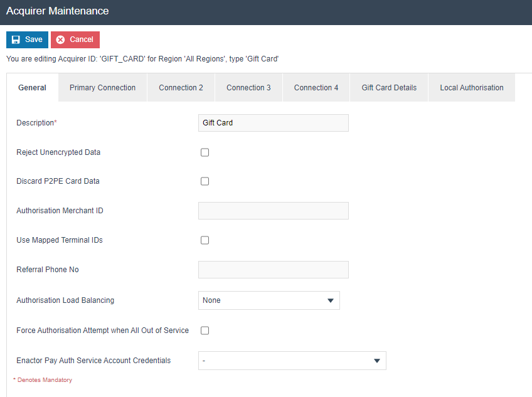This screenshot has width=532, height=397.
Task: Select the Connection 3 tab
Action: pos(248,88)
